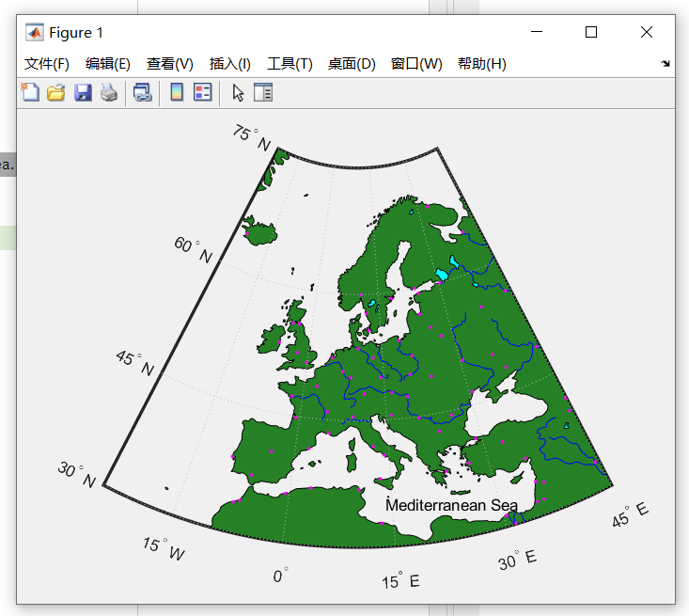
Task: Click the 15° W longitude label
Action: tap(164, 548)
